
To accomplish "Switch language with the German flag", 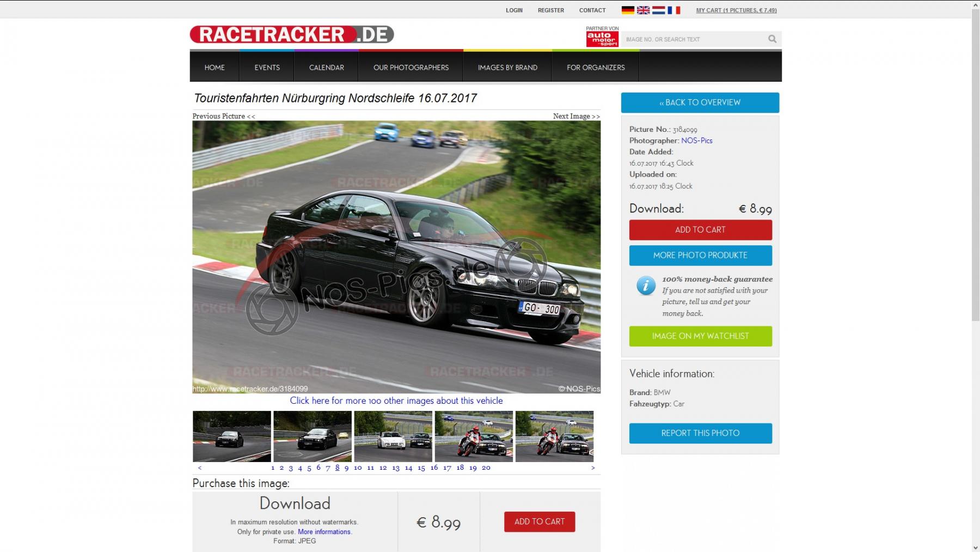I will tap(628, 10).
